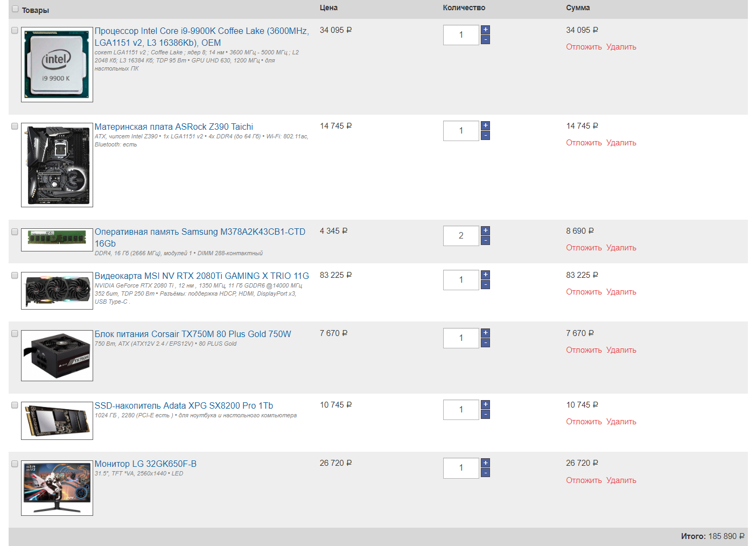Open the Corsair TX750M power supply link
Image resolution: width=756 pixels, height=546 pixels.
point(193,334)
